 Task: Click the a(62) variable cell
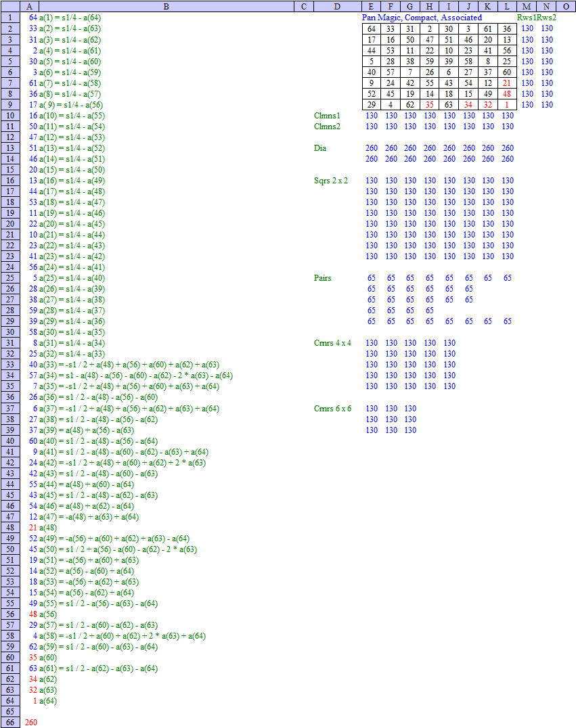[x=48, y=679]
